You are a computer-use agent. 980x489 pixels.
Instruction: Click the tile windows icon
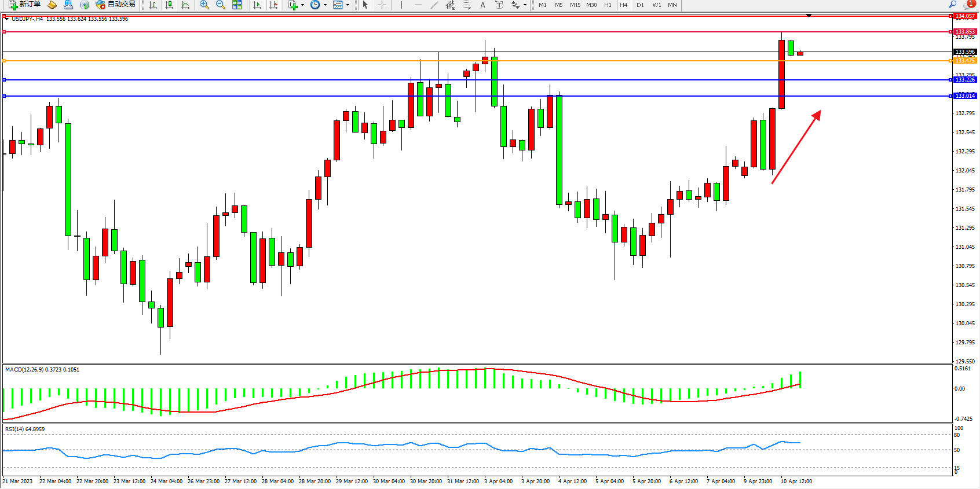click(237, 5)
